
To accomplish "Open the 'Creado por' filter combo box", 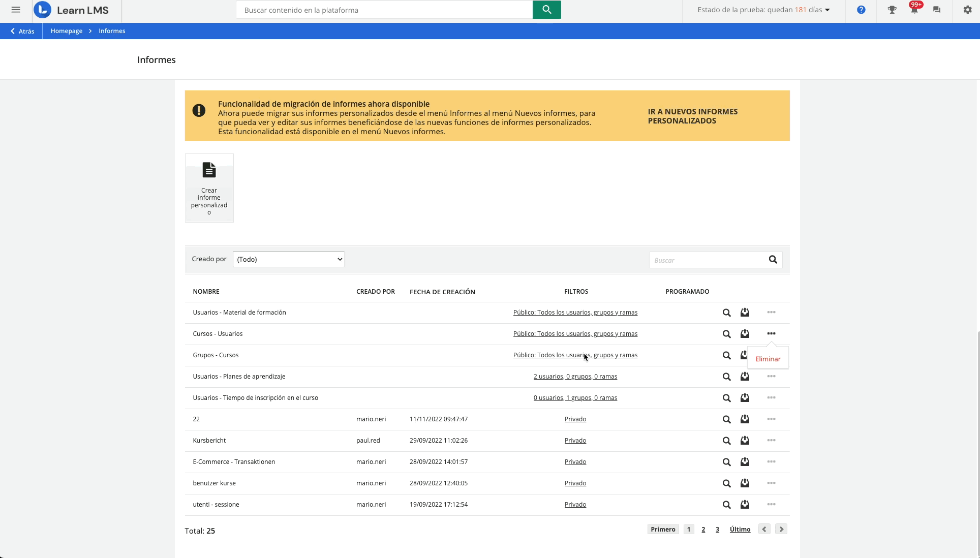I will pos(288,259).
